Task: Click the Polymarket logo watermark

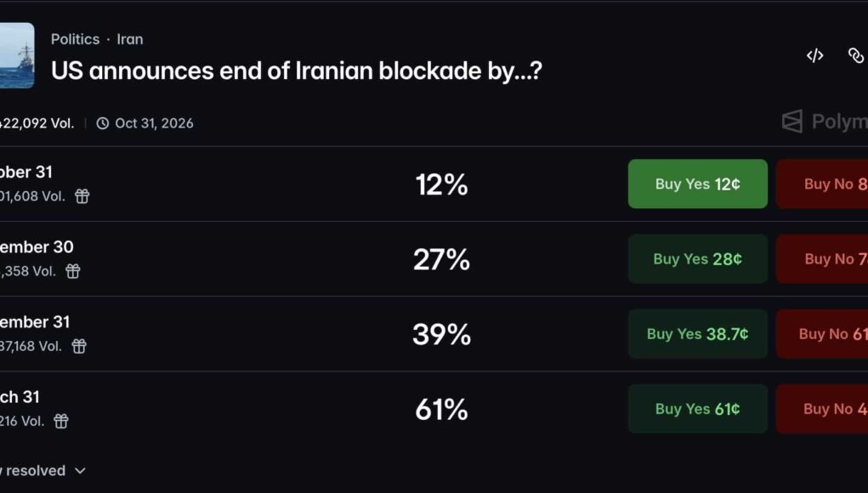Action: click(x=825, y=122)
